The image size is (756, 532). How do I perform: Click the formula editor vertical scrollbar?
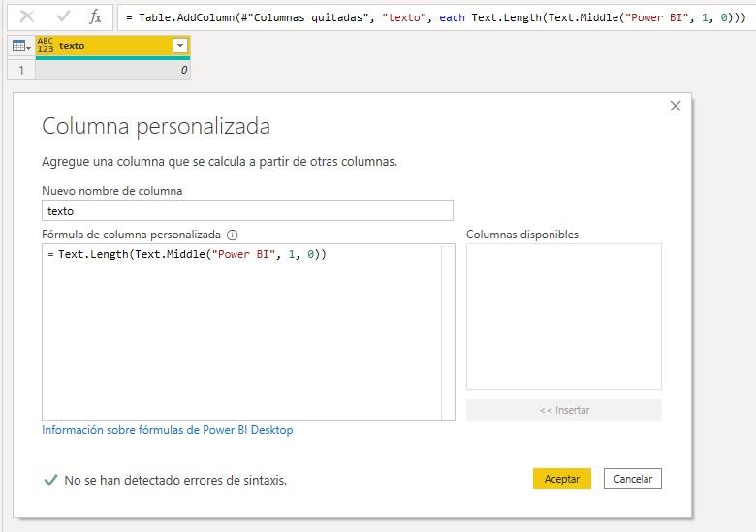(x=447, y=329)
